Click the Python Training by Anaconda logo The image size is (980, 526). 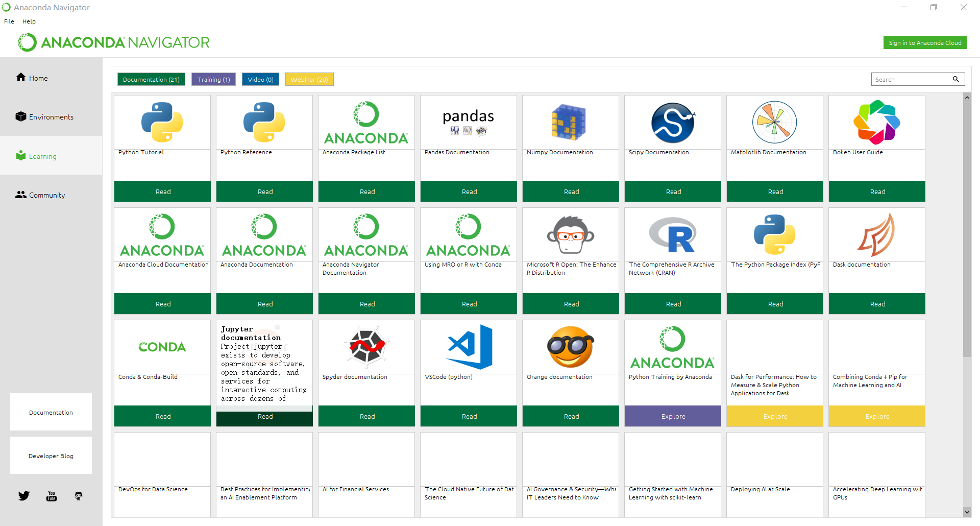pyautogui.click(x=673, y=347)
